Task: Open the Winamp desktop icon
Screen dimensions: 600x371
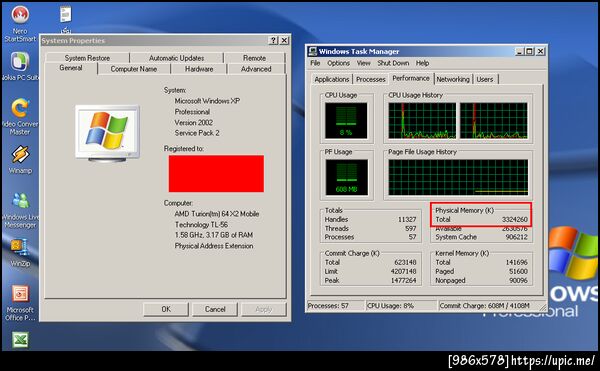Action: click(20, 159)
